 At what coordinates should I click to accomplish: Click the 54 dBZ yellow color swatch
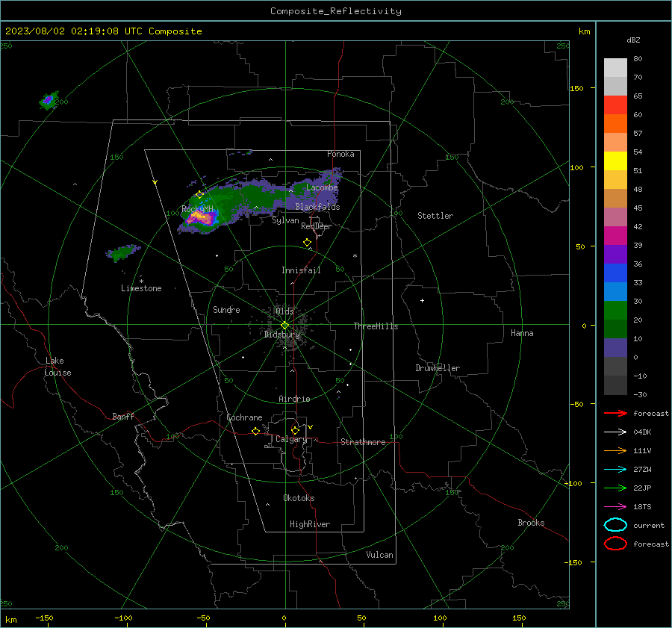tap(615, 161)
